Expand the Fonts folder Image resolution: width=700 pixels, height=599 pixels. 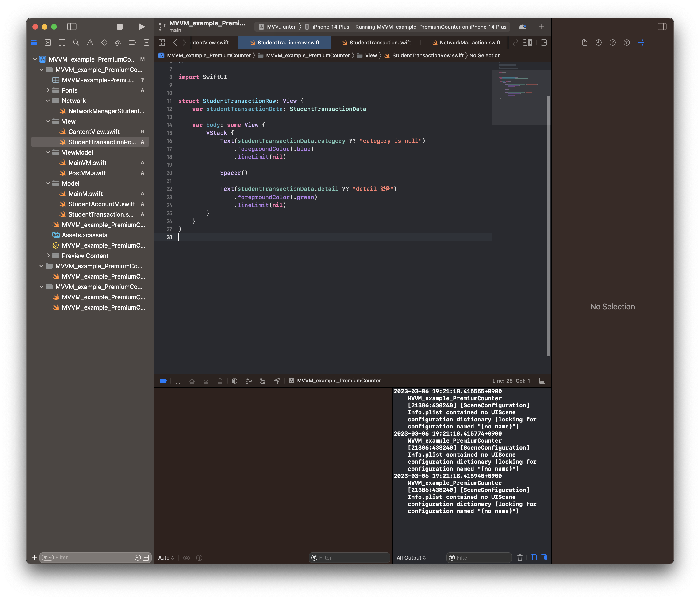click(48, 90)
